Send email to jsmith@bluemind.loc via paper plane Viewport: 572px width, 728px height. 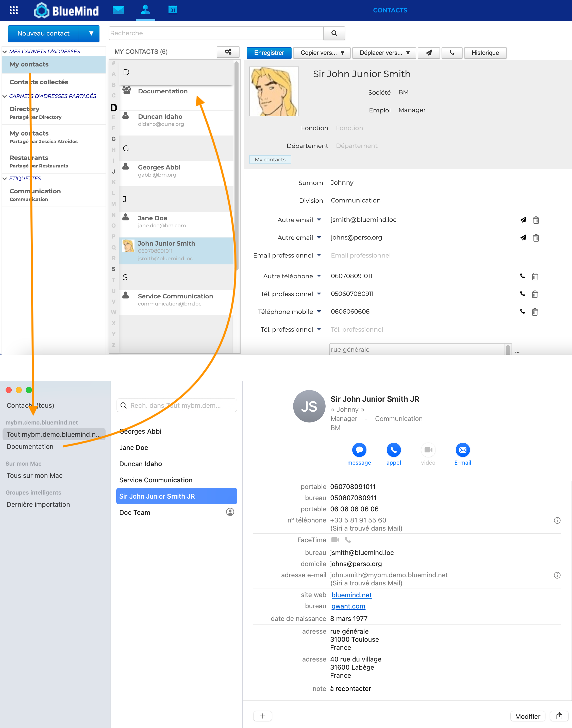point(523,220)
